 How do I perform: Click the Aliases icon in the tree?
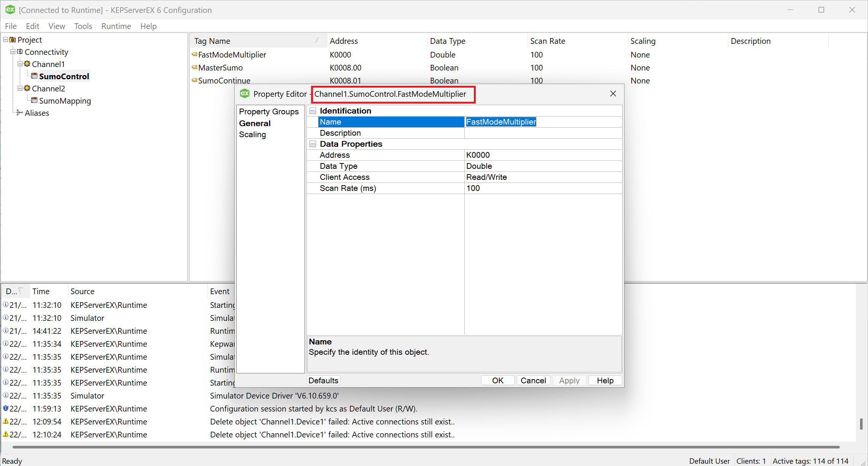pos(20,112)
